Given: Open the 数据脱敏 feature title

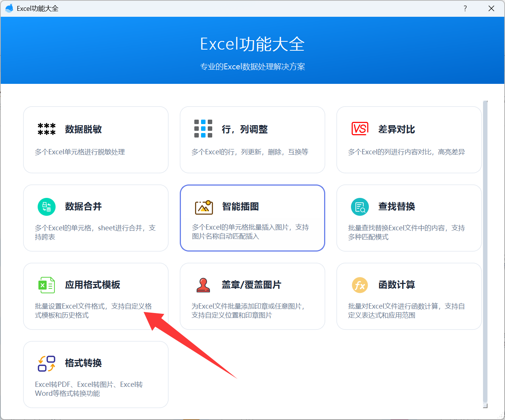Looking at the screenshot, I should 84,129.
